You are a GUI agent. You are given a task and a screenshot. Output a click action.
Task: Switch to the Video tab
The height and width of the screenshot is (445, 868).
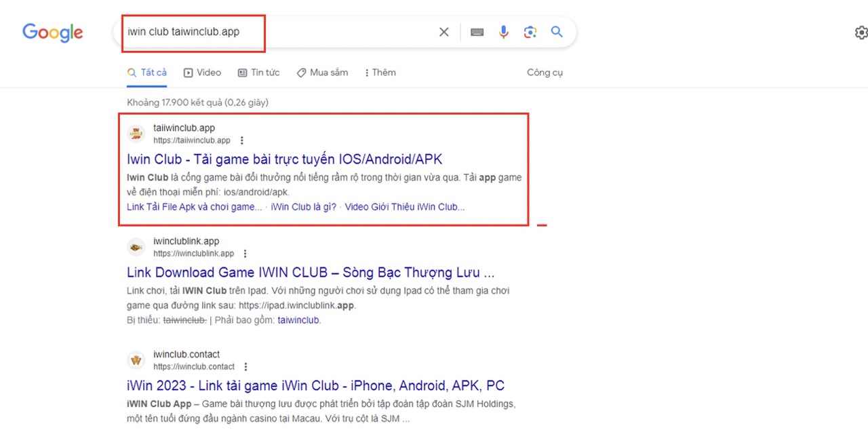pos(202,73)
